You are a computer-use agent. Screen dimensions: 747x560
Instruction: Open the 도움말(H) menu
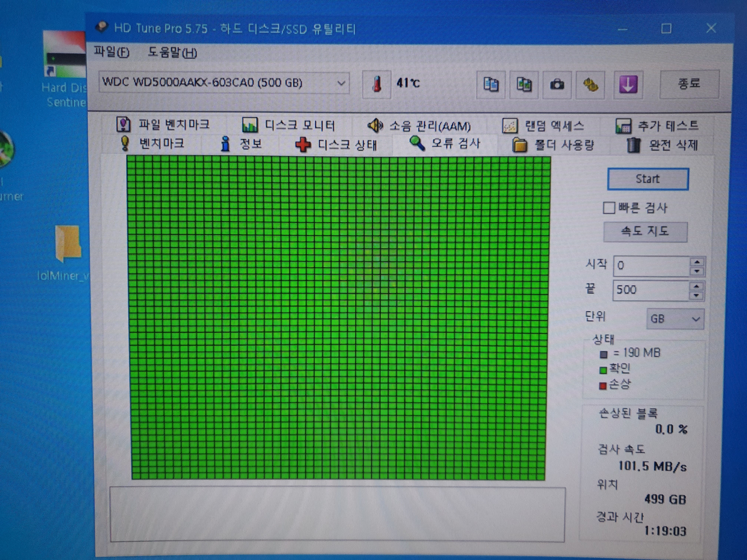coord(172,52)
